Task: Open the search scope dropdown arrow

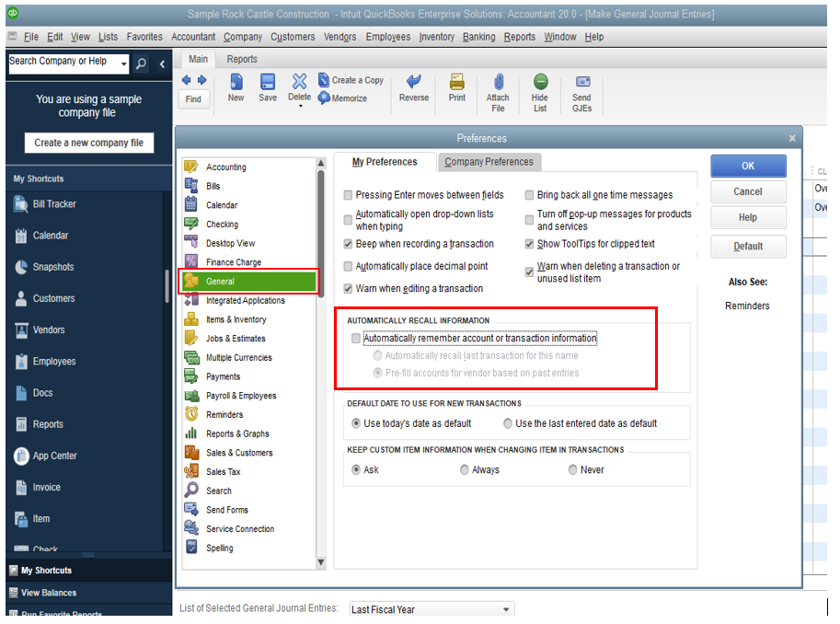Action: [x=124, y=64]
